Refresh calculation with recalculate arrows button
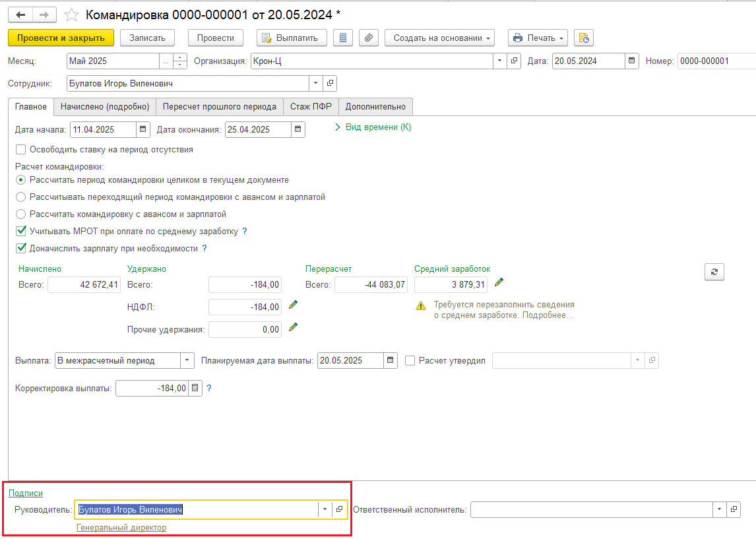 [x=714, y=272]
